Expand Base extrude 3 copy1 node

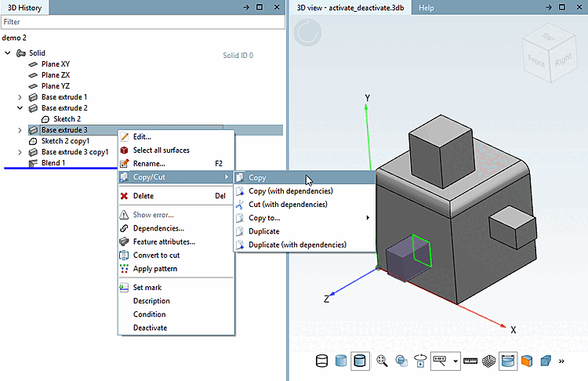[x=20, y=152]
